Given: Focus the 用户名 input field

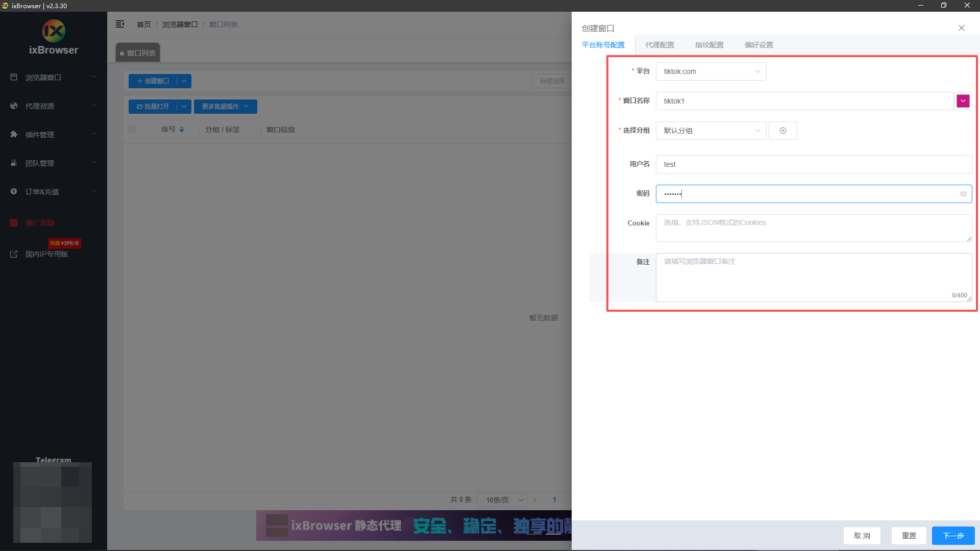Looking at the screenshot, I should 814,164.
